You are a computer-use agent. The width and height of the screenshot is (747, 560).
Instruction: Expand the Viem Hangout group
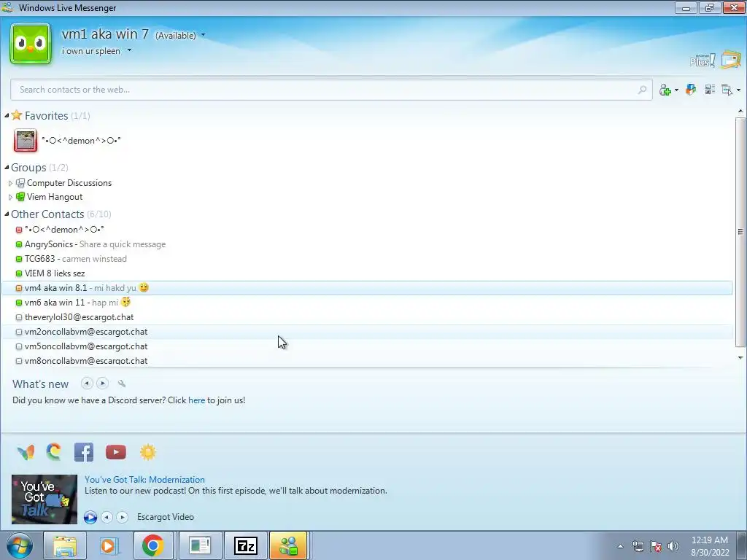tap(10, 197)
